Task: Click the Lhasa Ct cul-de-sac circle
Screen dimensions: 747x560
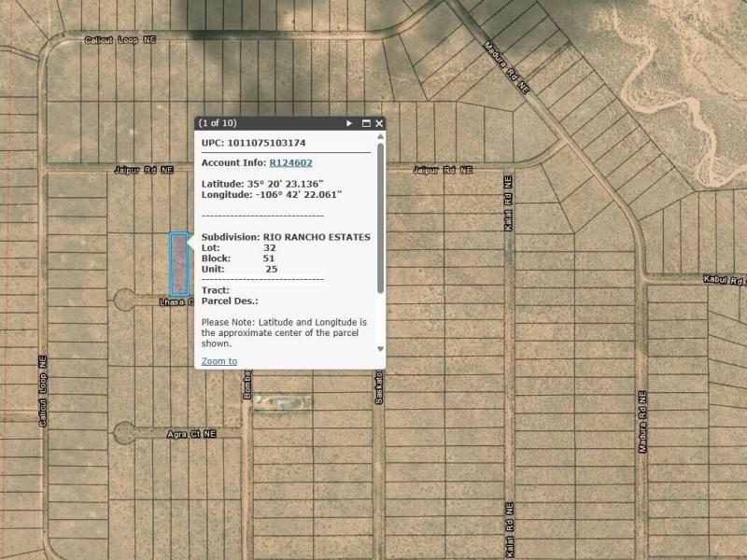Action: [124, 300]
